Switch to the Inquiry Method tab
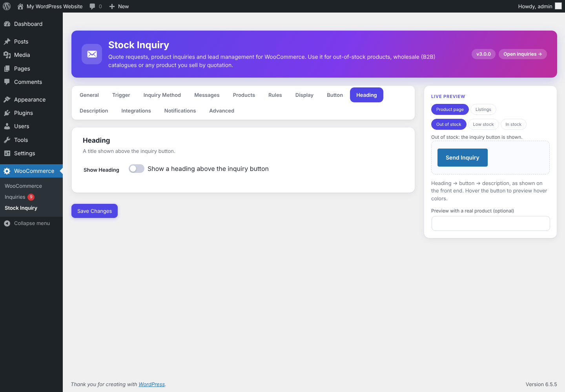Screen dimensions: 565x392 pos(162,95)
